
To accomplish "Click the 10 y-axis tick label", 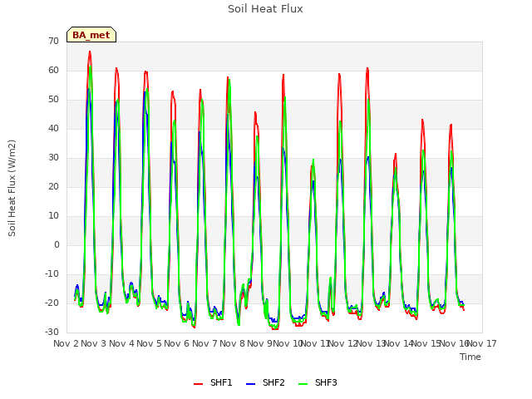I will point(53,216).
